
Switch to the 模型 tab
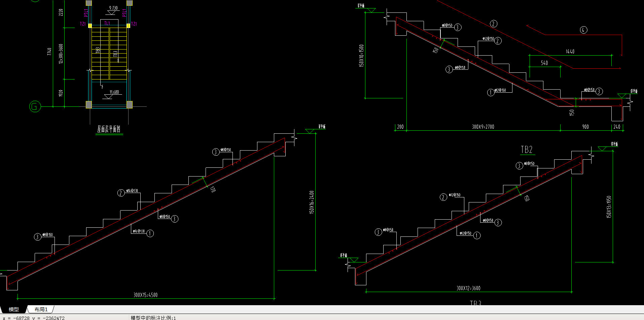[x=14, y=309]
